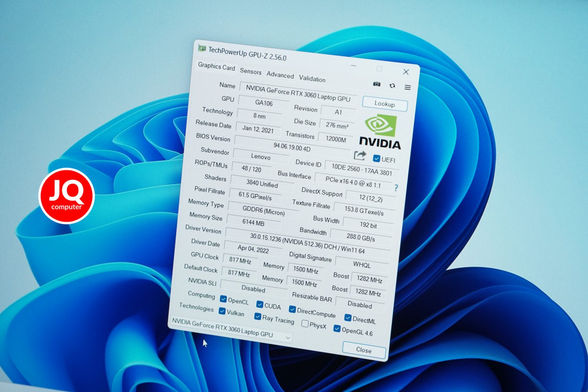
Task: Click the share BIOS export icon
Action: tap(360, 155)
